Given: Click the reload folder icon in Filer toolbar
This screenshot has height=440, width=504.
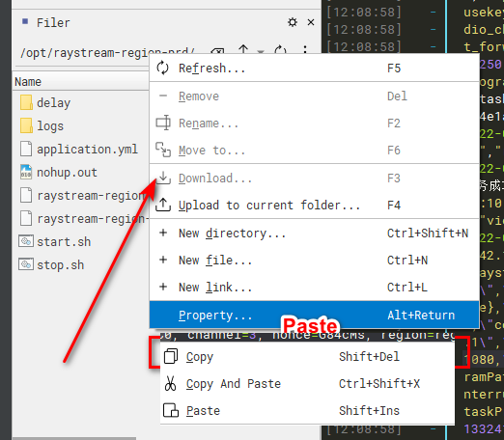Looking at the screenshot, I should pyautogui.click(x=280, y=50).
